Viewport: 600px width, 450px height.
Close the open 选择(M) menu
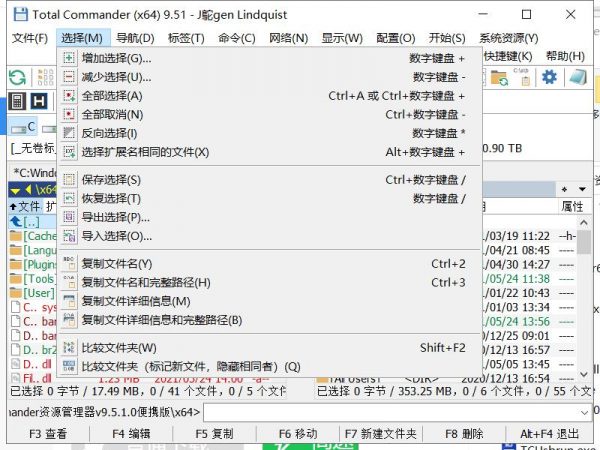(x=82, y=38)
